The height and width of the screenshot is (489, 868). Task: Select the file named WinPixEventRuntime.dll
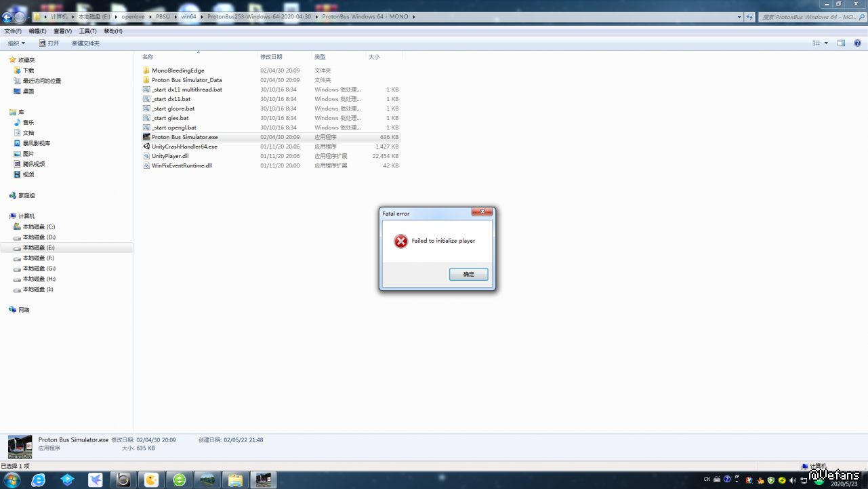(182, 165)
